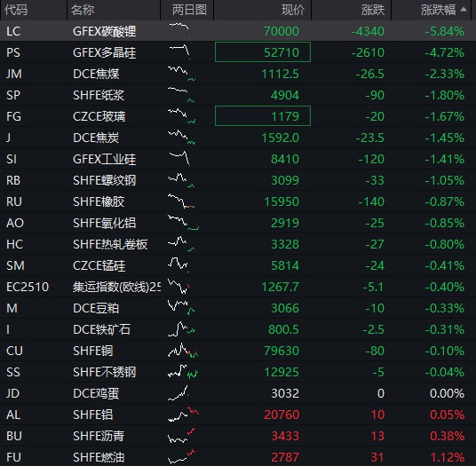
Task: Select the highlighted 52710 price cell
Action: pyautogui.click(x=263, y=52)
